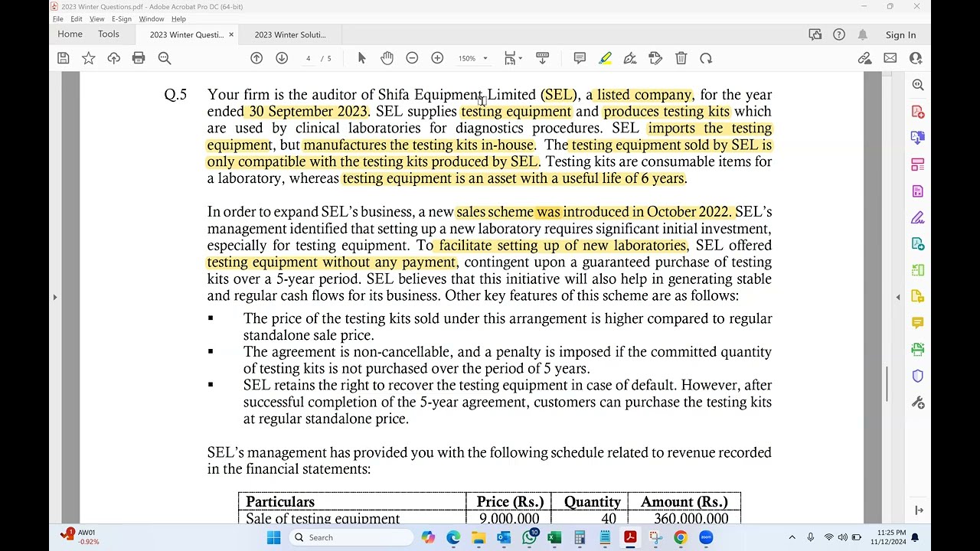Activate the Hand pan tool
Screen dimensions: 980x551
[387, 58]
